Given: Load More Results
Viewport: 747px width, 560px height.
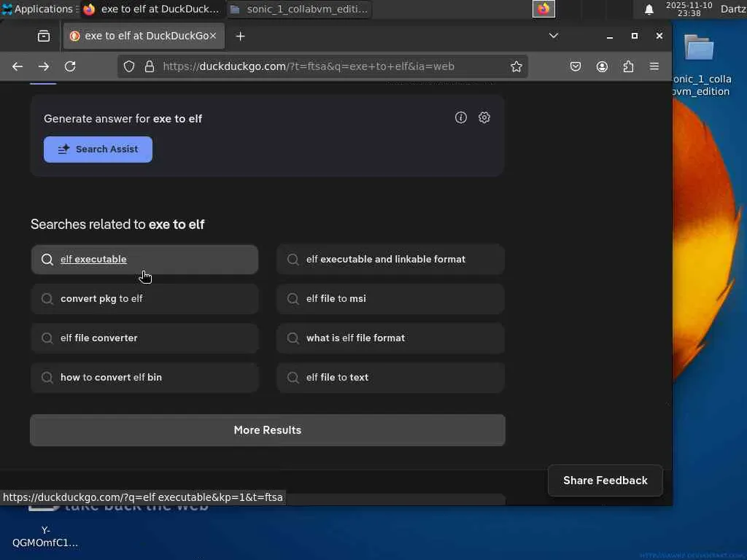Looking at the screenshot, I should pyautogui.click(x=267, y=430).
